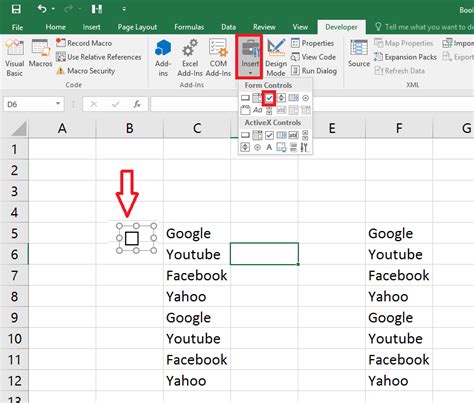Viewport: 474px width, 403px height.
Task: Toggle Design Mode
Action: click(x=276, y=57)
